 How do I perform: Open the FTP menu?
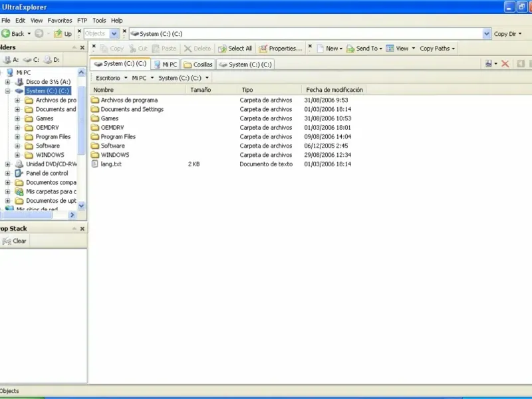coord(82,21)
